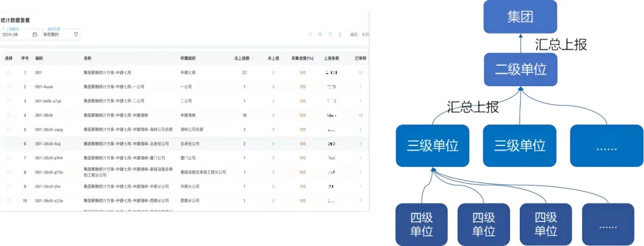Check the checkbox for row 001-38s9-tkaj 总承包公司
This screenshot has width=644, height=246.
(x=8, y=144)
